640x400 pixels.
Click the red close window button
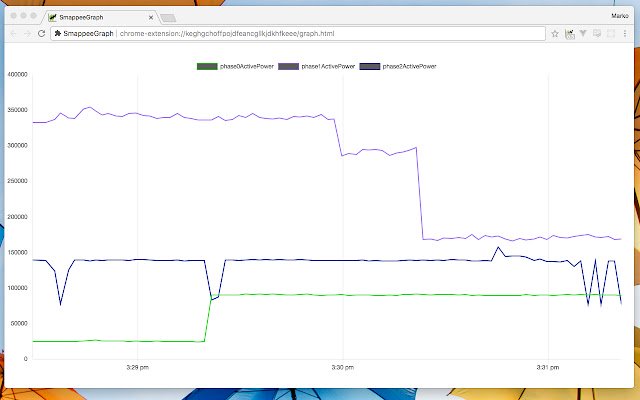coord(13,16)
